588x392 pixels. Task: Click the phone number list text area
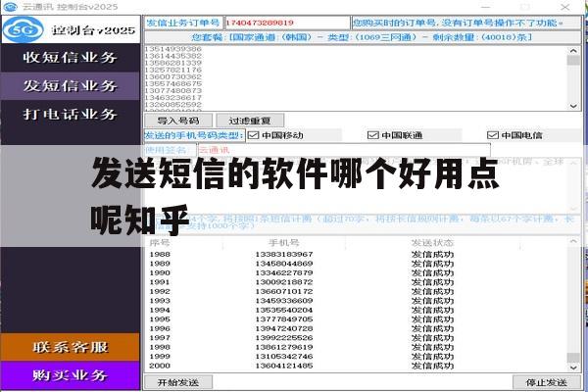coord(357,78)
